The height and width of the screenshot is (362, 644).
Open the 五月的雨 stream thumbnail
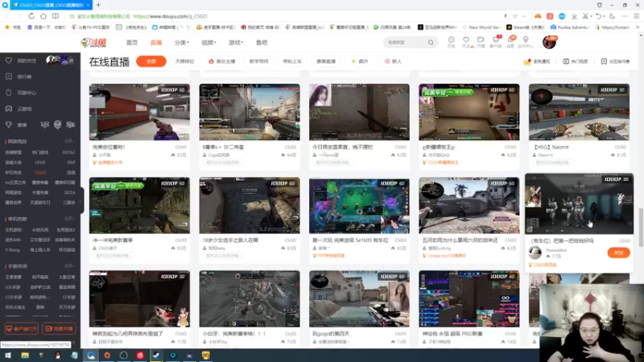pyautogui.click(x=469, y=205)
